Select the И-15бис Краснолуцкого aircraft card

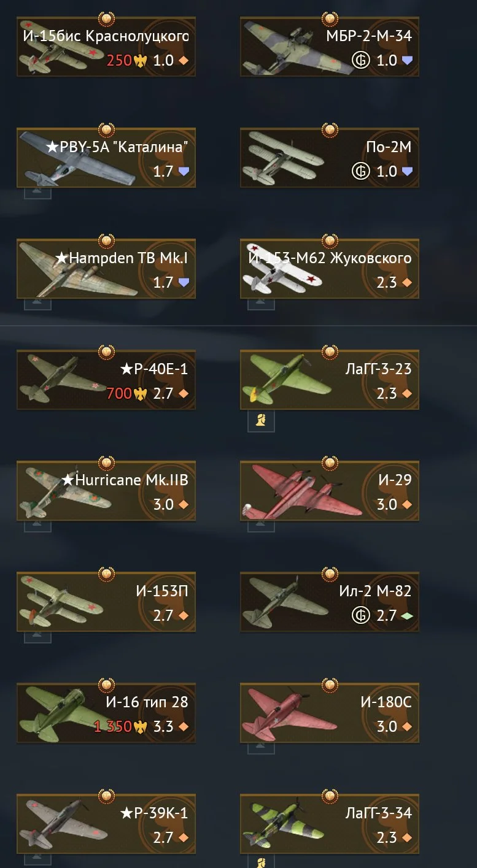106,47
